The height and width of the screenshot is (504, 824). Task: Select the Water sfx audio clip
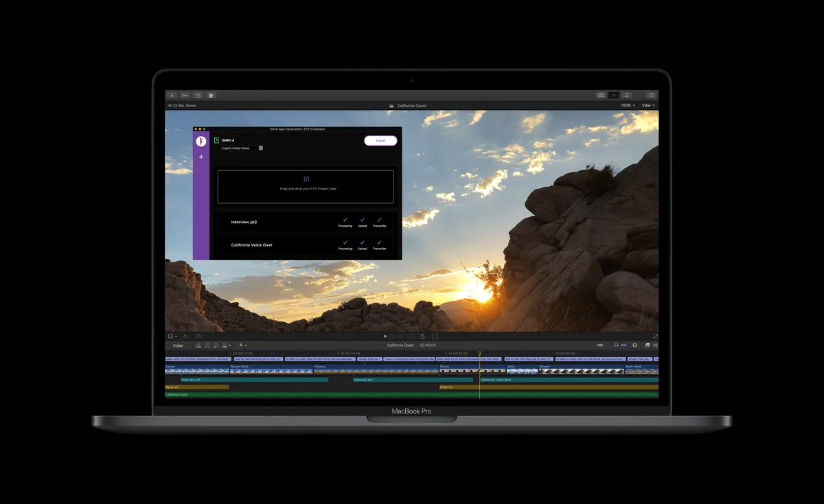click(x=196, y=387)
